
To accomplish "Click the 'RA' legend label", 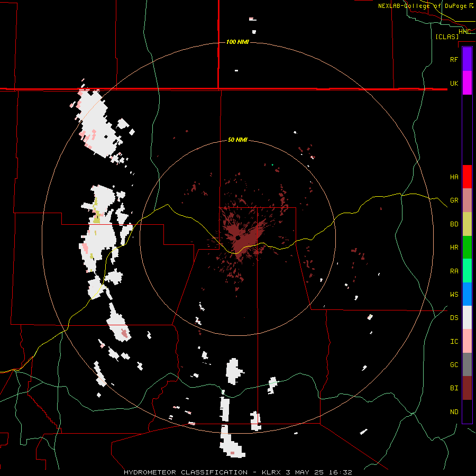I will (454, 271).
